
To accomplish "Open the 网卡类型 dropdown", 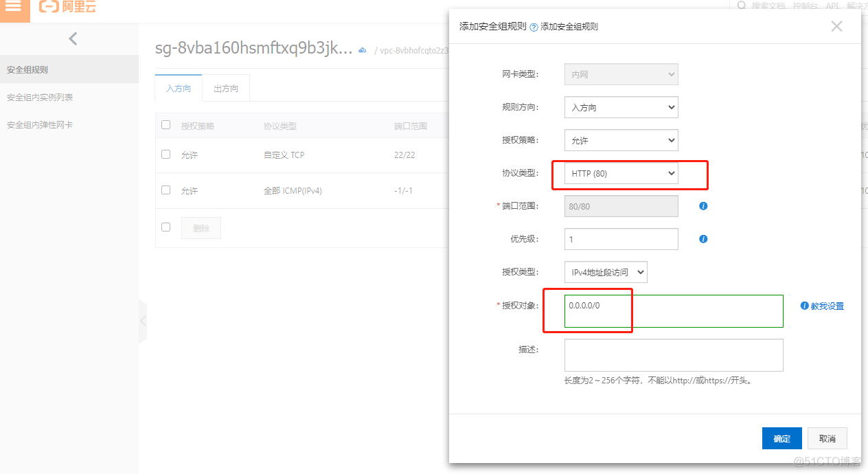I will 621,74.
